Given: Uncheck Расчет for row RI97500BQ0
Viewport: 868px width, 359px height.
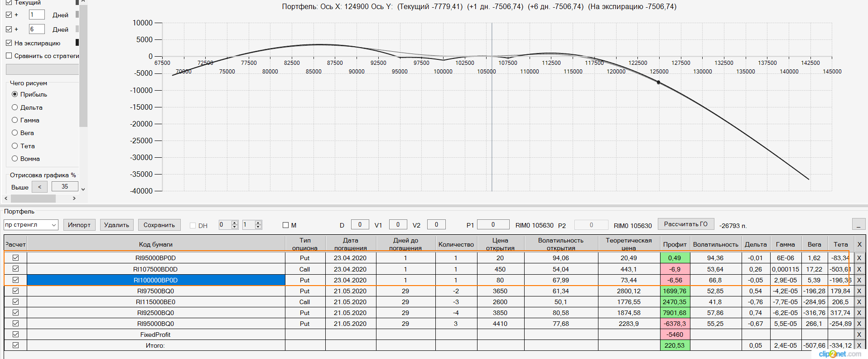Looking at the screenshot, I should point(15,291).
